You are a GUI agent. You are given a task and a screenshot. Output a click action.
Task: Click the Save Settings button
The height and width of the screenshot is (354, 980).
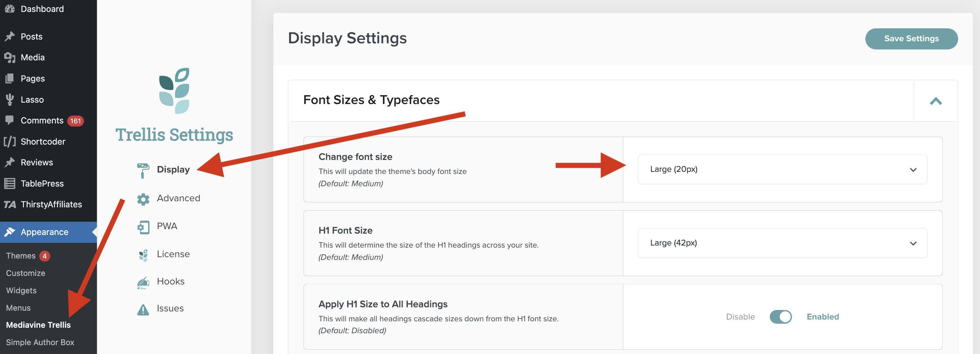point(911,39)
